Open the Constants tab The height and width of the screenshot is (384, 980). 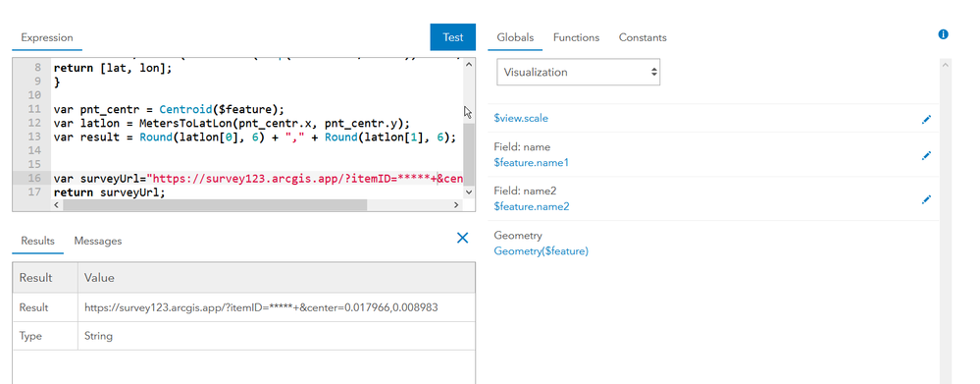pyautogui.click(x=643, y=37)
